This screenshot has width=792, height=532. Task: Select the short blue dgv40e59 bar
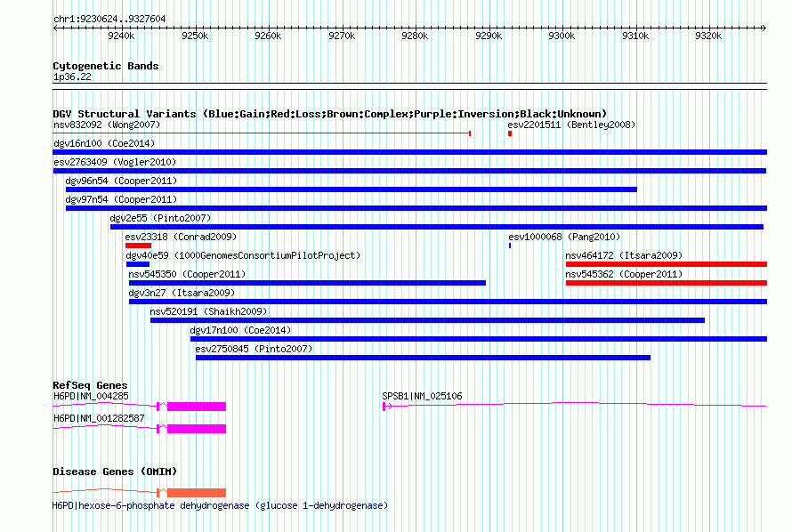138,264
